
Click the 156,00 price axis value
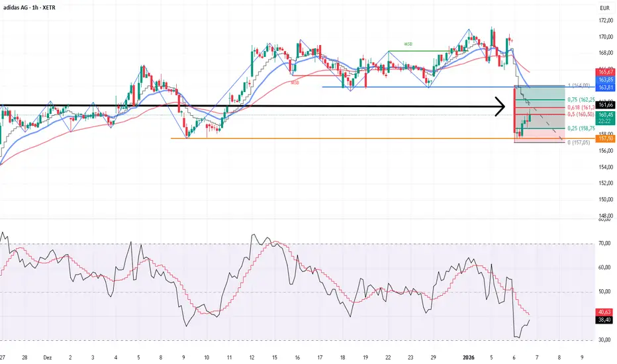click(x=606, y=151)
